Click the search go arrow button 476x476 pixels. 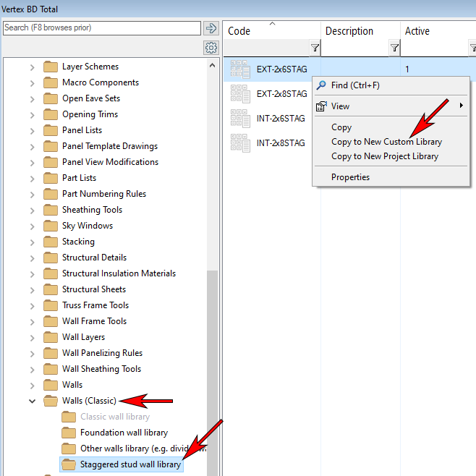[x=211, y=28]
